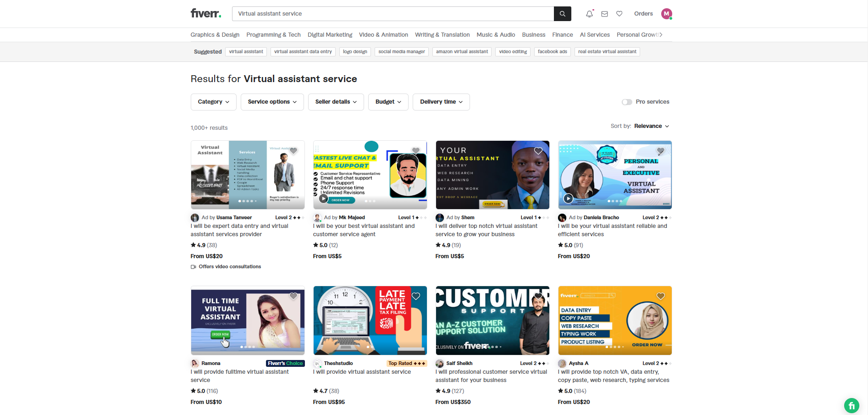Open Shem's virtual assistant gig thumbnail
868x415 pixels.
[x=492, y=175]
